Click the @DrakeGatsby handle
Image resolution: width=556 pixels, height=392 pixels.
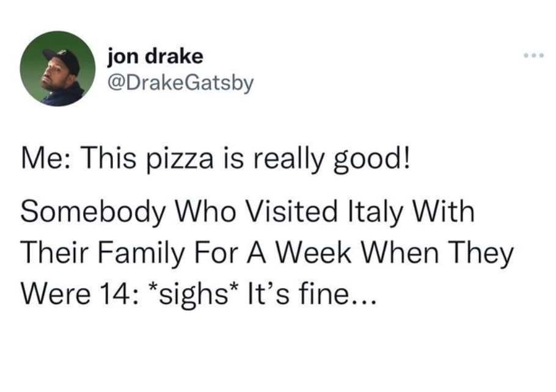pos(180,82)
